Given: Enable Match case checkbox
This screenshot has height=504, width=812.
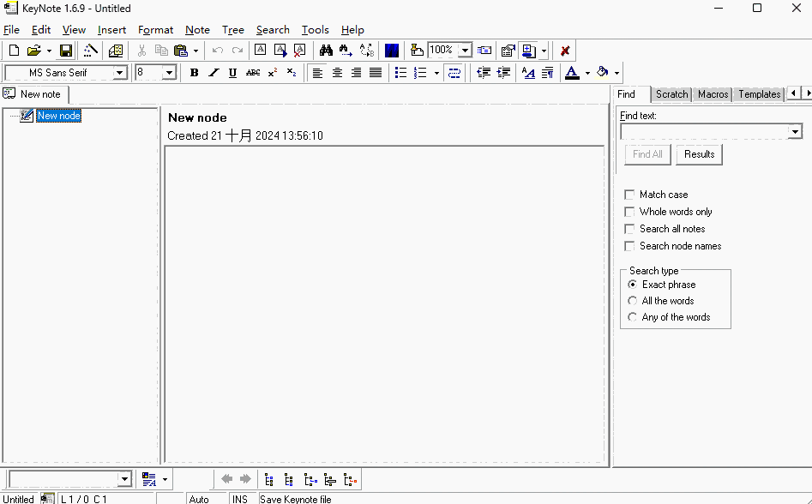Looking at the screenshot, I should (630, 195).
